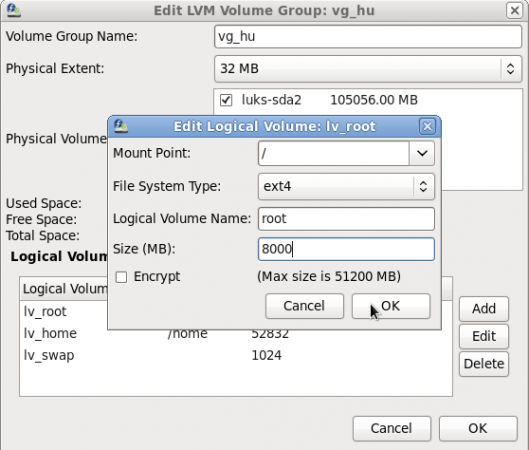Delete the selected logical volume
Screen dimensions: 529x450
483,364
